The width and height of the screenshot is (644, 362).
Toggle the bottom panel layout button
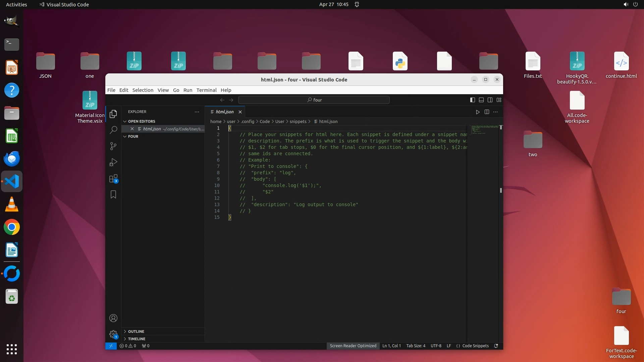coord(481,100)
